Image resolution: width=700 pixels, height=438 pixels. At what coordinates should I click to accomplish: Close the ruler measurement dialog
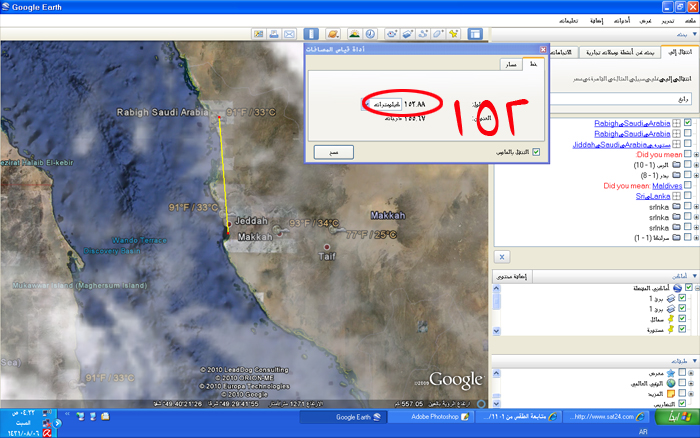[x=543, y=49]
